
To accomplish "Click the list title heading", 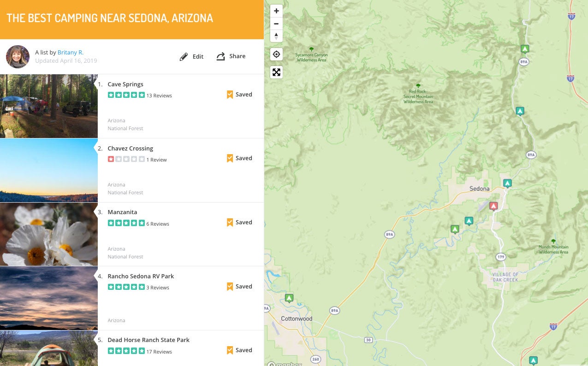I will [110, 18].
